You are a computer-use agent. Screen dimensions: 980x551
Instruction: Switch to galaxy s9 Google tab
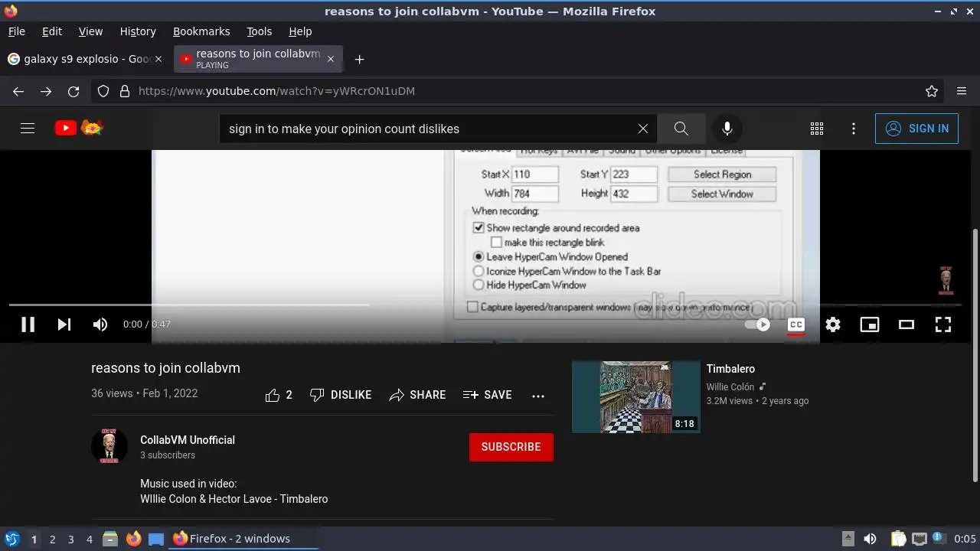tap(86, 59)
